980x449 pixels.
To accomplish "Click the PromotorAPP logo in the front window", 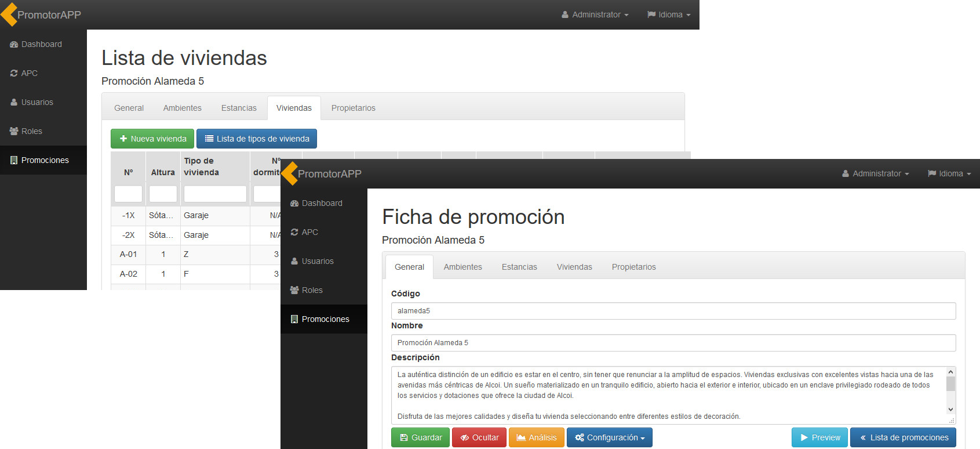I will [x=322, y=173].
